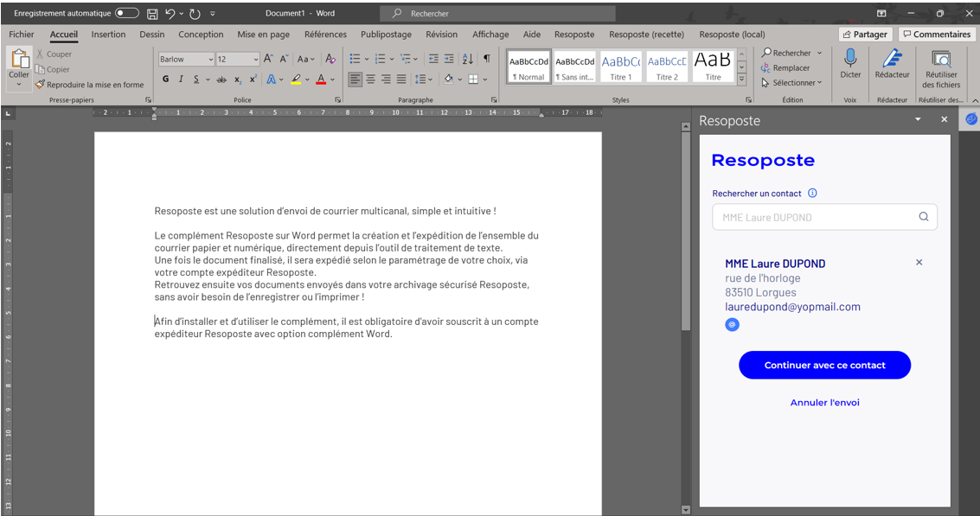
Task: Apply yellow text highlight color
Action: tap(297, 80)
